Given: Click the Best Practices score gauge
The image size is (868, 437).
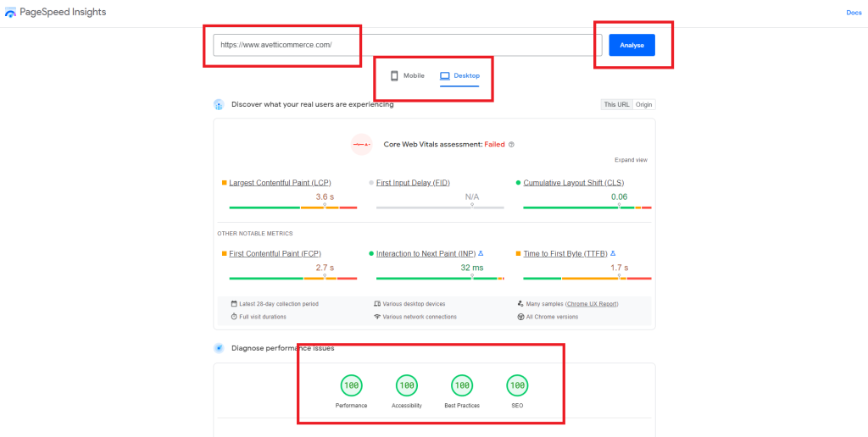Looking at the screenshot, I should pyautogui.click(x=462, y=385).
